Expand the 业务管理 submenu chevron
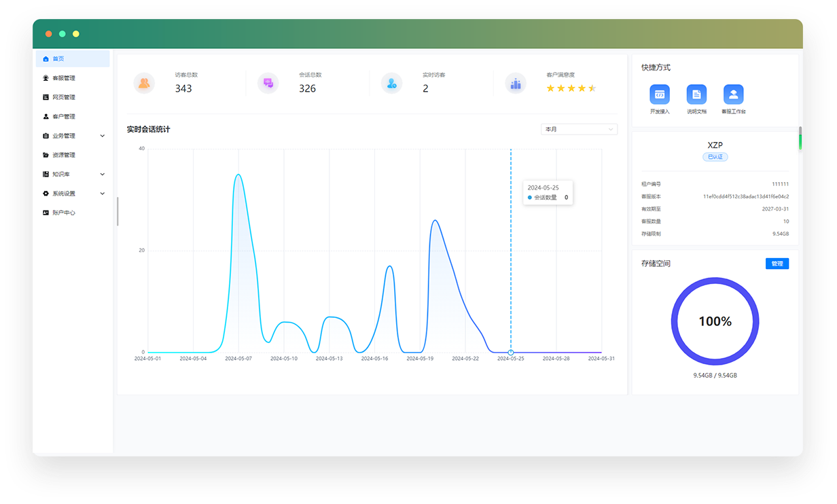 (x=103, y=136)
